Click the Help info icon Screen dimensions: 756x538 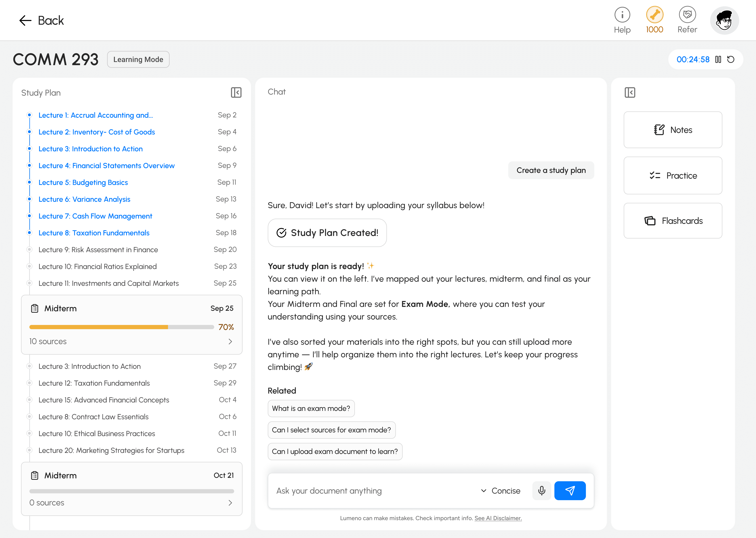(x=622, y=15)
